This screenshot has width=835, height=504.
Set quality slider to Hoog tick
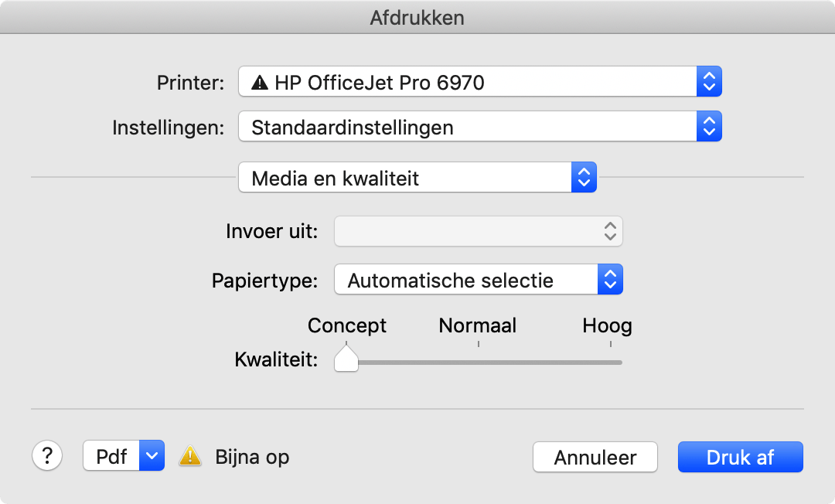pyautogui.click(x=609, y=361)
